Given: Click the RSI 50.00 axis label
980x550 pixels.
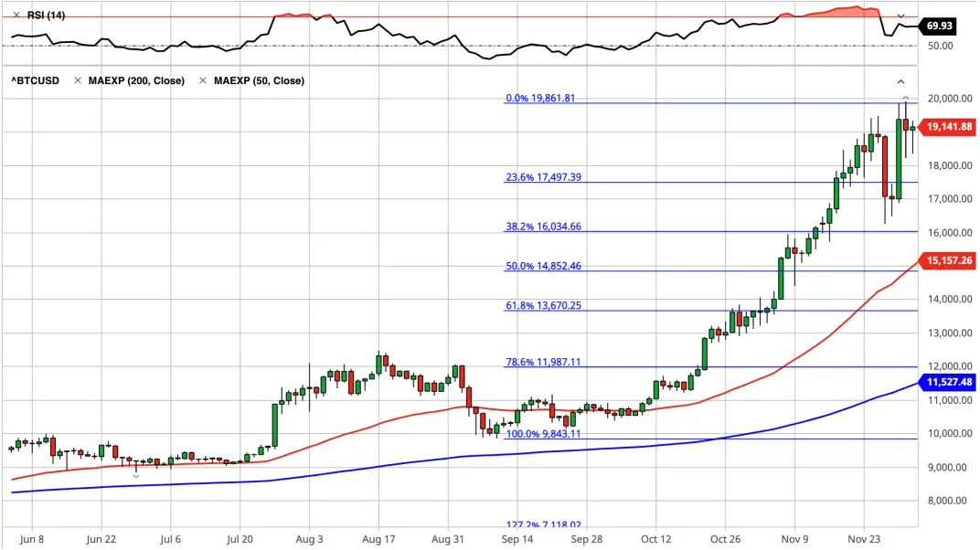Looking at the screenshot, I should tap(940, 47).
